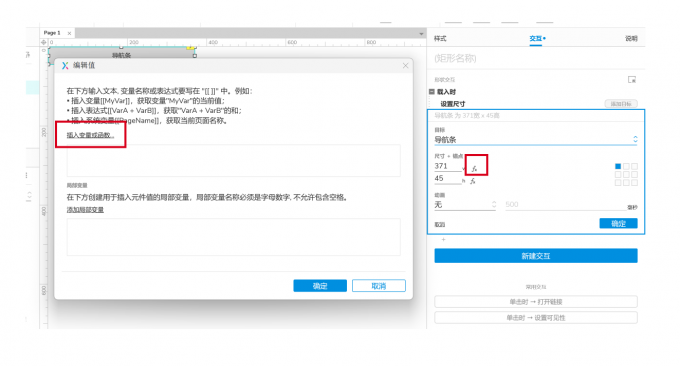Click 单击时 → 设置可见性 shortcut
The height and width of the screenshot is (366, 680).
pyautogui.click(x=536, y=318)
